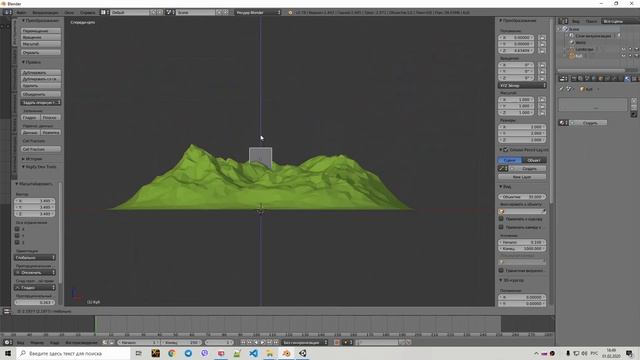Open XYZ Эйлер rotation mode dropdown
Image resolution: width=640 pixels, height=360 pixels.
tap(522, 86)
